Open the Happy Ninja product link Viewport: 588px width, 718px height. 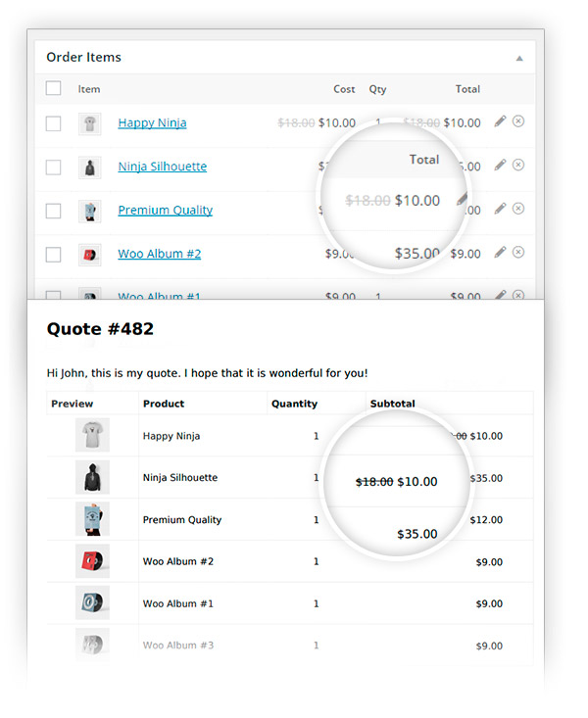pyautogui.click(x=152, y=122)
